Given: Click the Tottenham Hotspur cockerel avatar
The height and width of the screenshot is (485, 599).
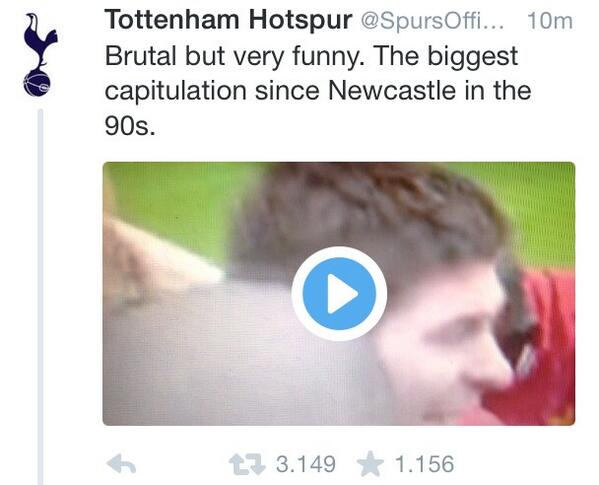Looking at the screenshot, I should pos(39,54).
